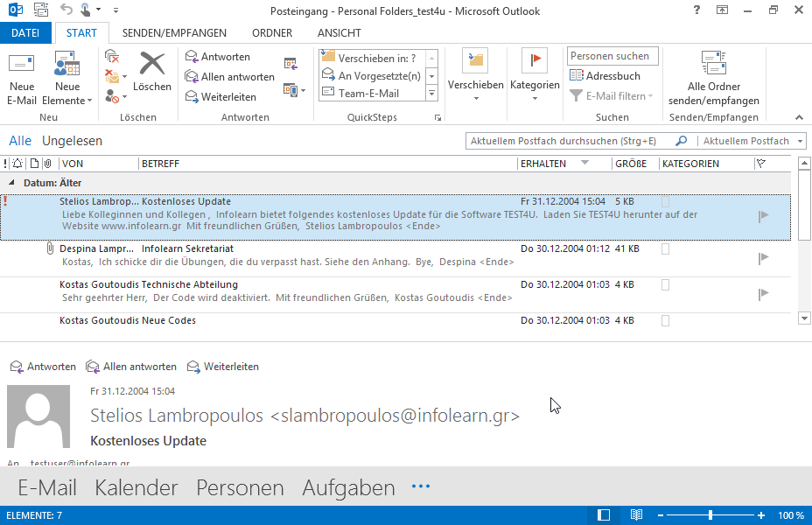The width and height of the screenshot is (812, 525).
Task: Sort by attachment paperclip column header
Action: 47,164
